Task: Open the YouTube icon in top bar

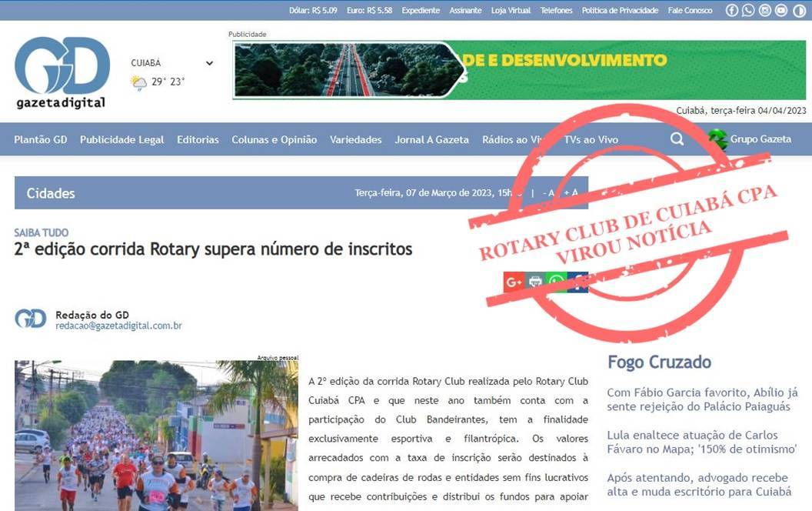Action: coord(781,10)
